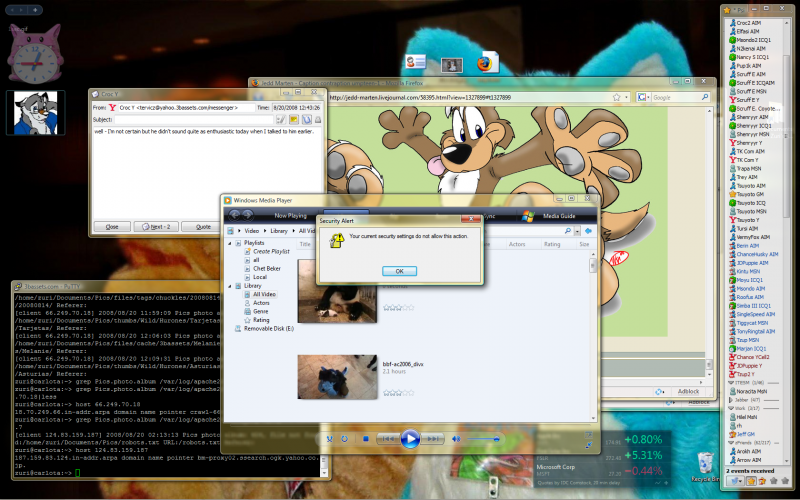Click OK in the Security Alert dialog
Viewport: 800px width, 500px height.
tap(399, 270)
